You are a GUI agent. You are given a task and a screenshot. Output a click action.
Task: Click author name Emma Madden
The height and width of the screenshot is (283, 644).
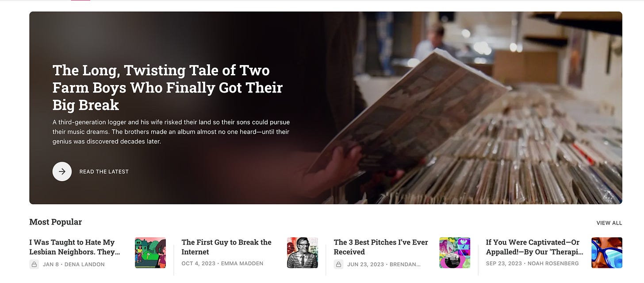pyautogui.click(x=243, y=264)
